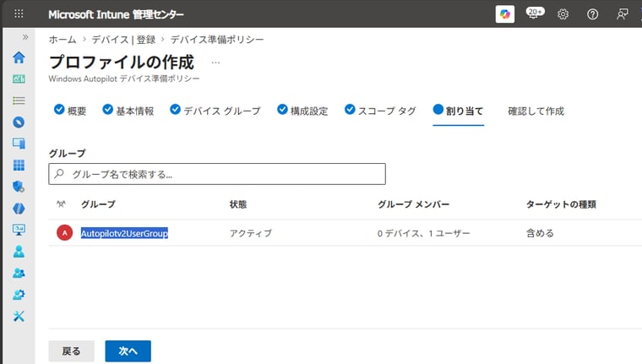The width and height of the screenshot is (642, 364).
Task: Switch to the 概要 step
Action: point(70,111)
